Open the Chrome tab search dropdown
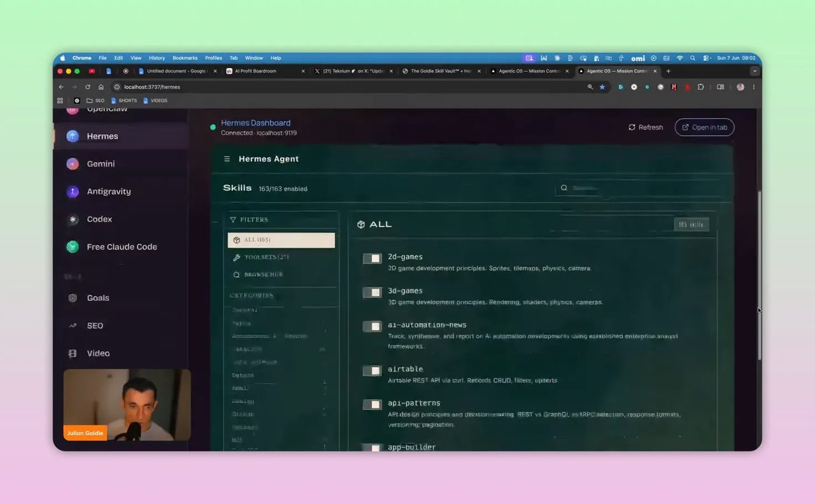Viewport: 815px width, 504px height. [x=755, y=71]
